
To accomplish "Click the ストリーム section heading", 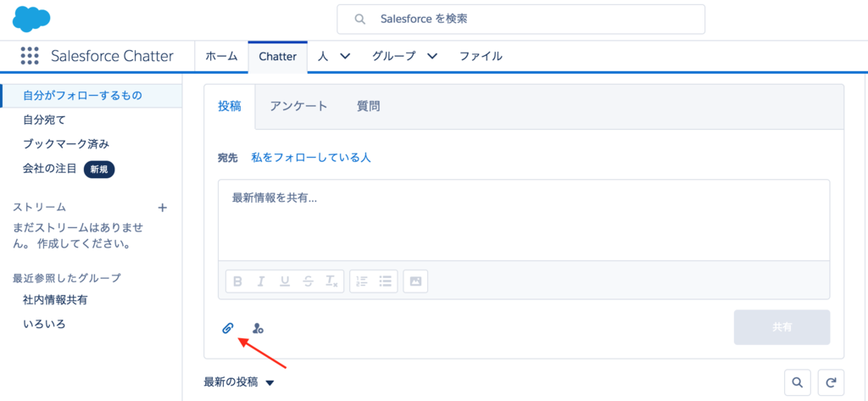I will click(39, 208).
